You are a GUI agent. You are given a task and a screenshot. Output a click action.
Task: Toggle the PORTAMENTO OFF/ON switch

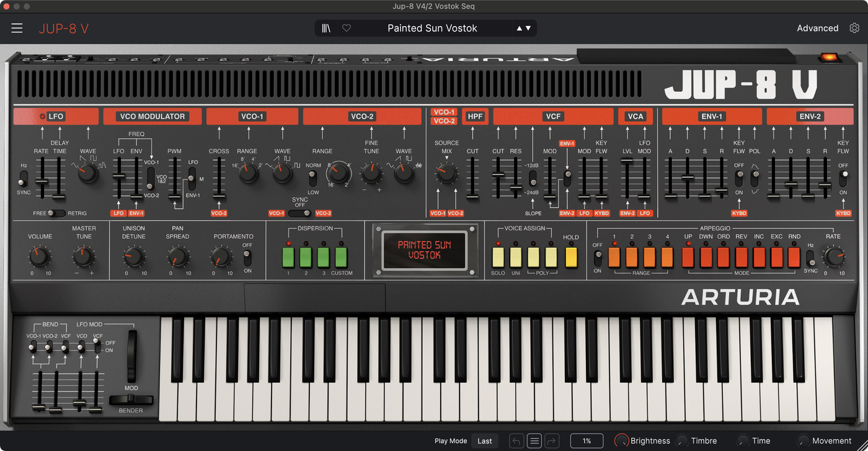pos(247,257)
